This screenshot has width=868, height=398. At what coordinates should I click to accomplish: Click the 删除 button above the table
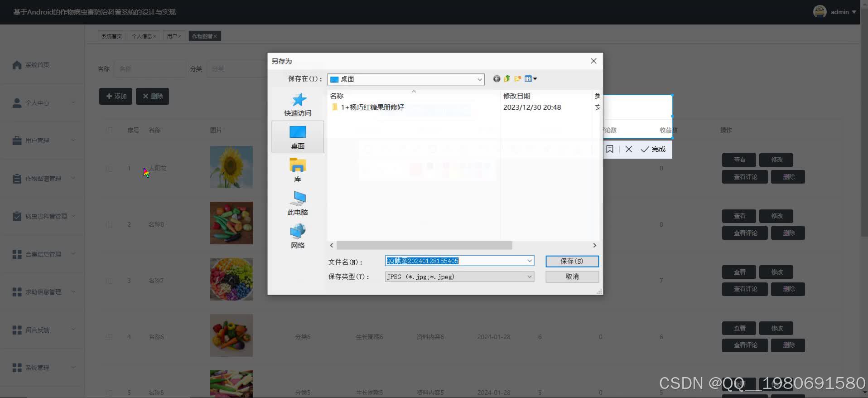(152, 96)
